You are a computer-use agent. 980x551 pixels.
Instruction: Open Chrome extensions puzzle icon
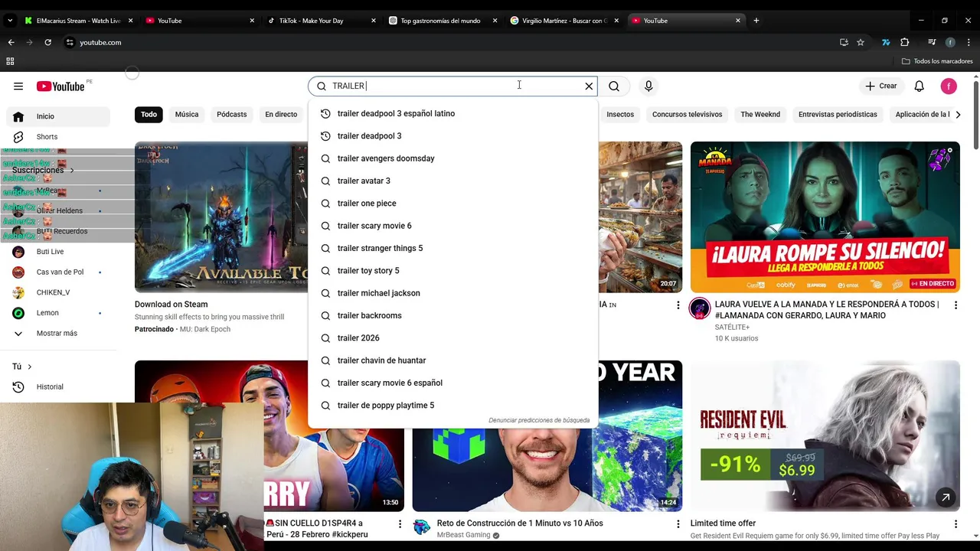click(x=905, y=42)
